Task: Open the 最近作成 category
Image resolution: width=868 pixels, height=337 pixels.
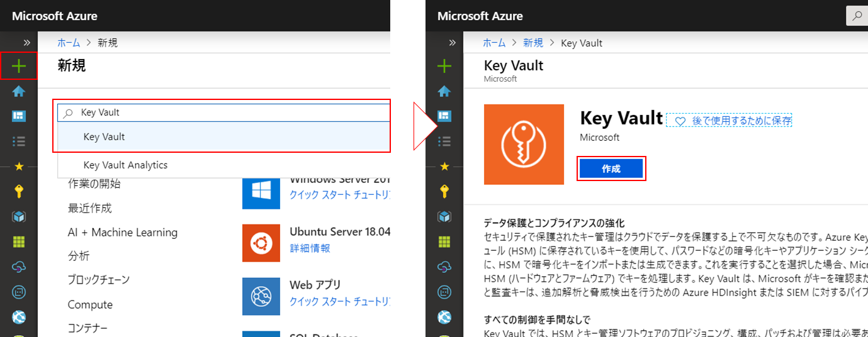Action: 90,208
